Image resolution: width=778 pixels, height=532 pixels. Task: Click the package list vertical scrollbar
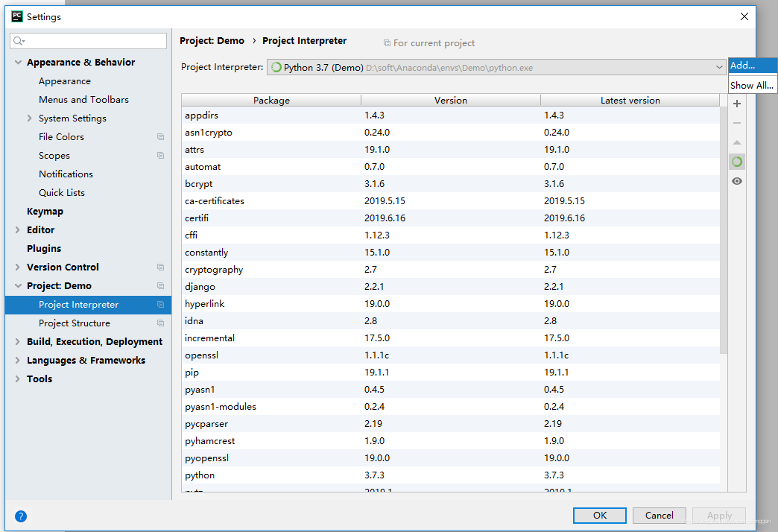724,230
